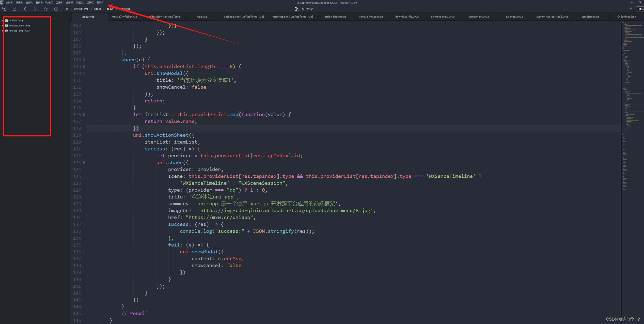Click the save file toolbar icon
The height and width of the screenshot is (324, 644).
click(x=14, y=9)
